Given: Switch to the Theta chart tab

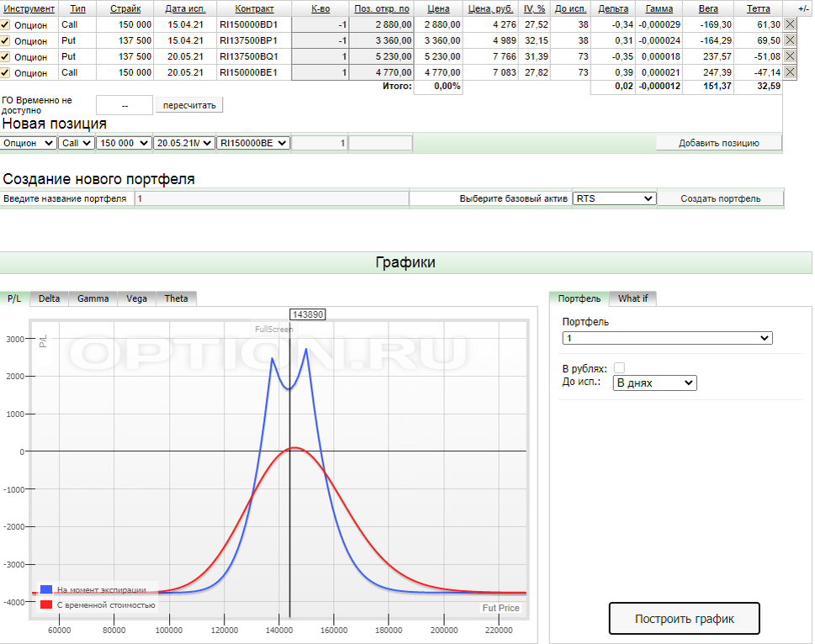Looking at the screenshot, I should click(x=176, y=298).
